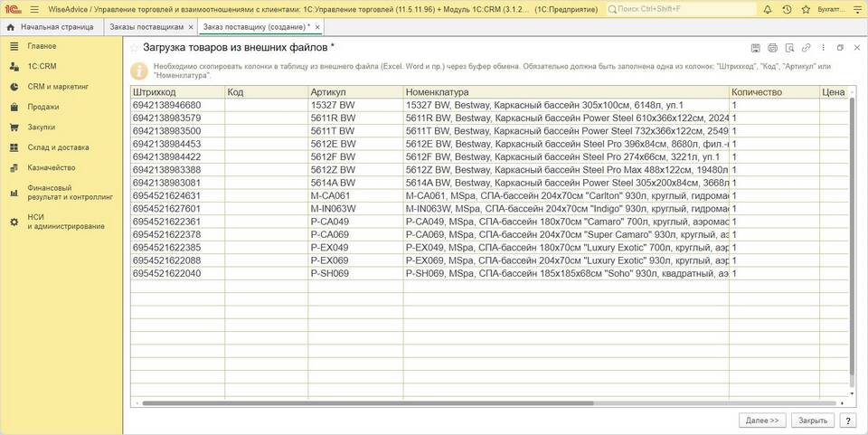The height and width of the screenshot is (435, 868).
Task: Open print preview magnifier icon
Action: pos(790,48)
